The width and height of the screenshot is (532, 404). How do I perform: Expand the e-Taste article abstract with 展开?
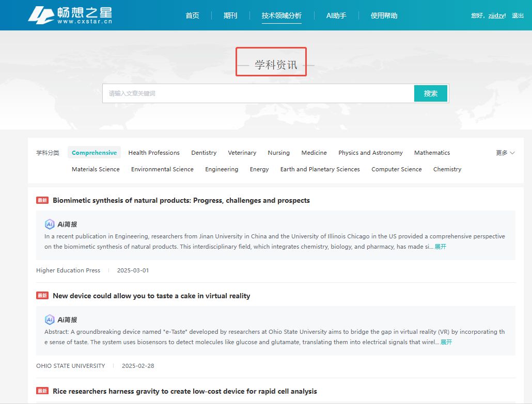coord(446,342)
